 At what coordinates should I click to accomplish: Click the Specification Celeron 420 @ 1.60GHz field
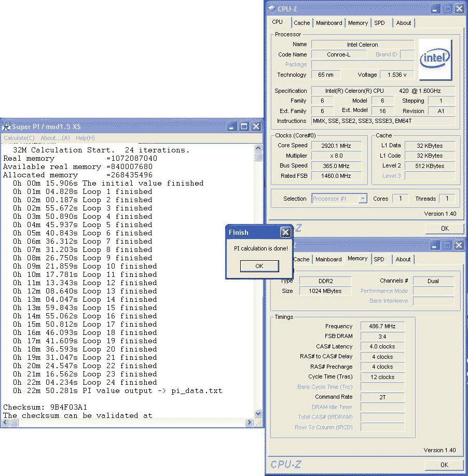383,91
